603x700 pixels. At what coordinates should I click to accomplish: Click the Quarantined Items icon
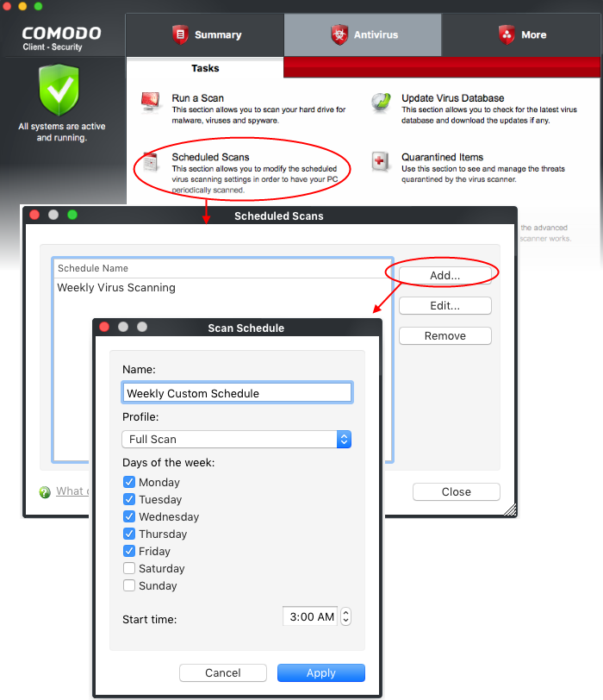click(x=380, y=161)
